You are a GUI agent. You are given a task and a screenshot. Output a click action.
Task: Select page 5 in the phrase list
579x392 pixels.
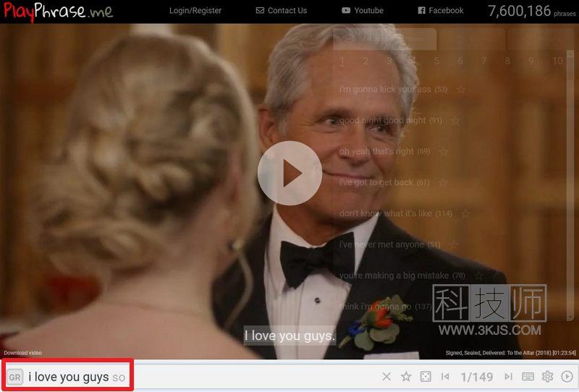[x=436, y=61]
